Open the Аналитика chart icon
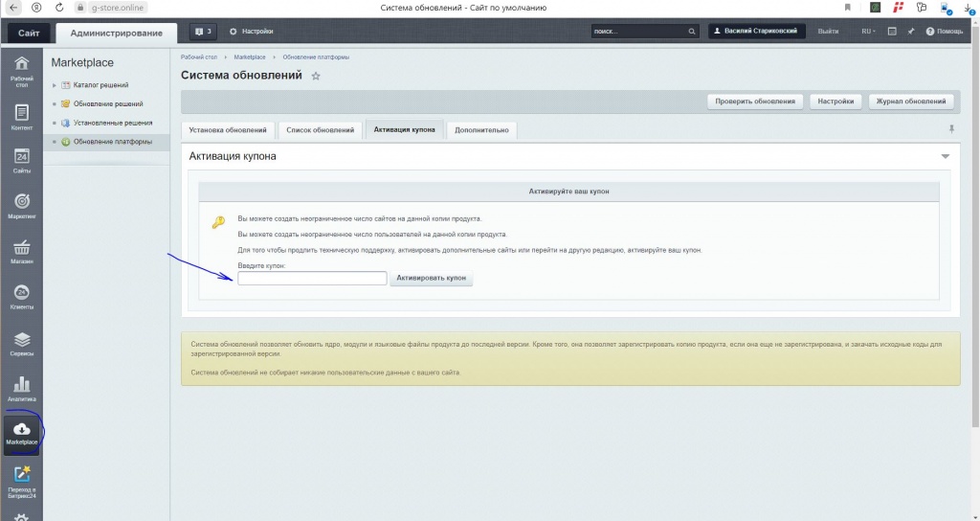The width and height of the screenshot is (980, 521). (21, 387)
